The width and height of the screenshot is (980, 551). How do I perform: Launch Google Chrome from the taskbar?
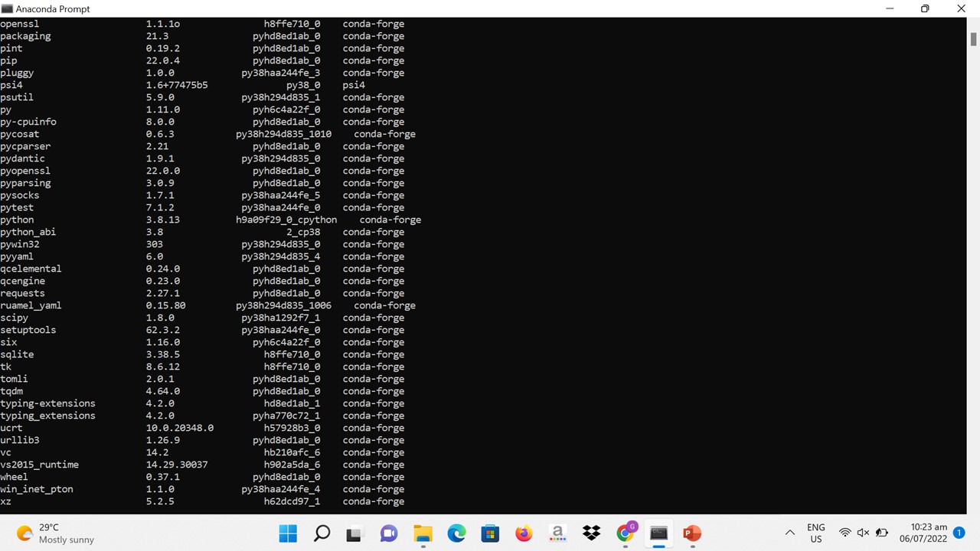626,533
